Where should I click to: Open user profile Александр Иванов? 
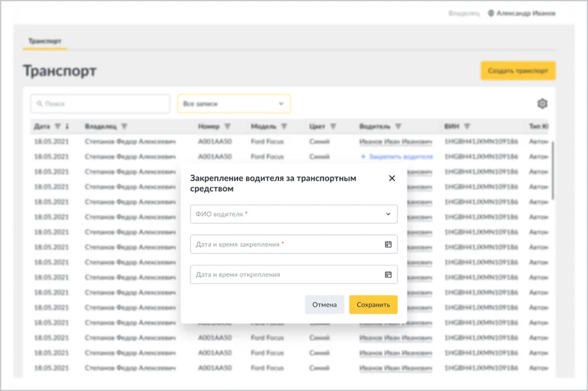(521, 13)
